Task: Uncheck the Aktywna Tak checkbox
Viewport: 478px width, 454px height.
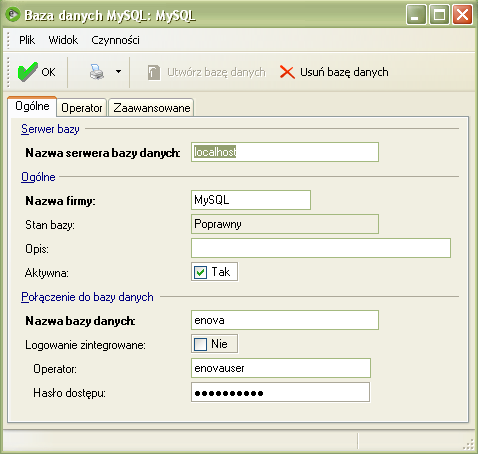Action: point(200,272)
